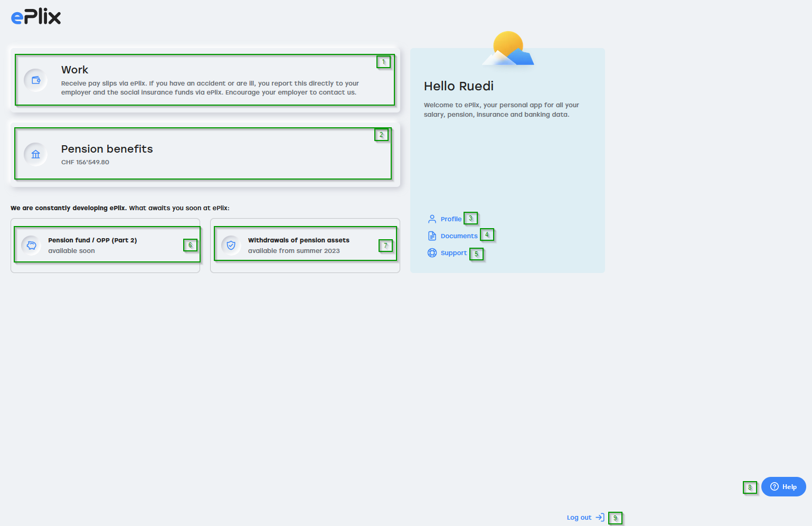Open the Support link

(454, 253)
